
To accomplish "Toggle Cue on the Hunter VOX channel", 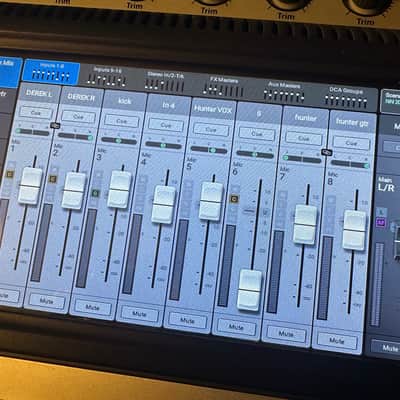I will [211, 129].
